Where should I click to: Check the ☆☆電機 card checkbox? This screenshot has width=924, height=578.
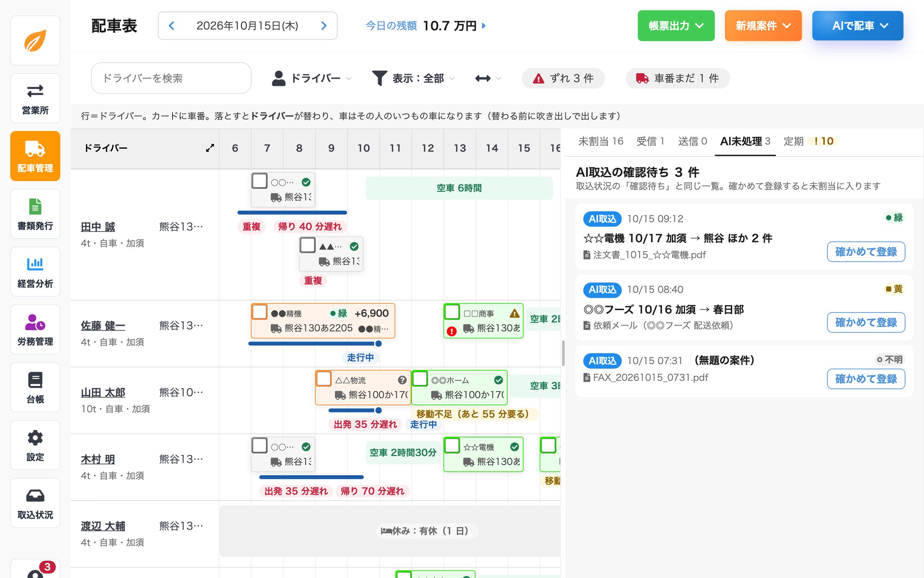(452, 445)
